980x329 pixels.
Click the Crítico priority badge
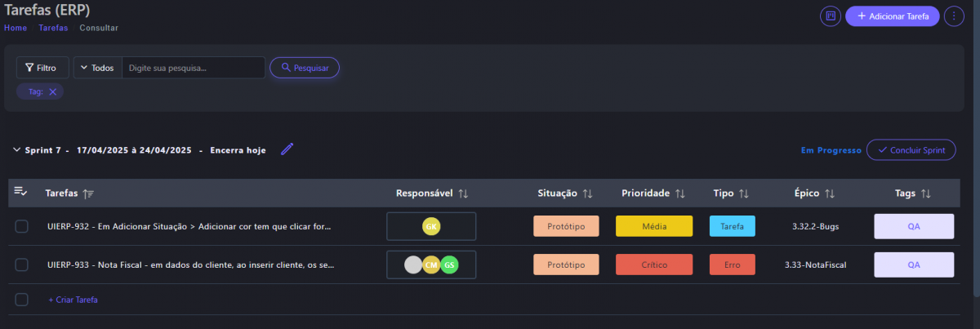(x=654, y=265)
